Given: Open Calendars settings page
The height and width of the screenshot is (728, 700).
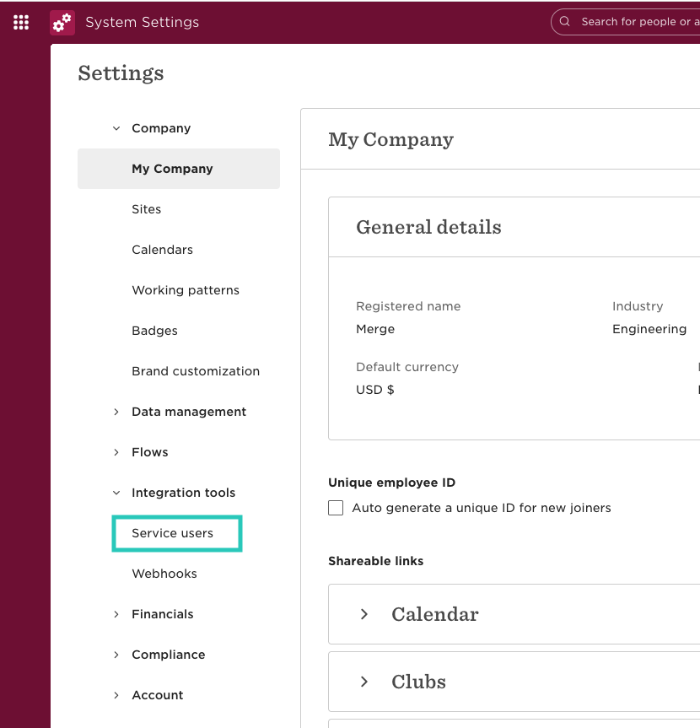Looking at the screenshot, I should point(162,250).
